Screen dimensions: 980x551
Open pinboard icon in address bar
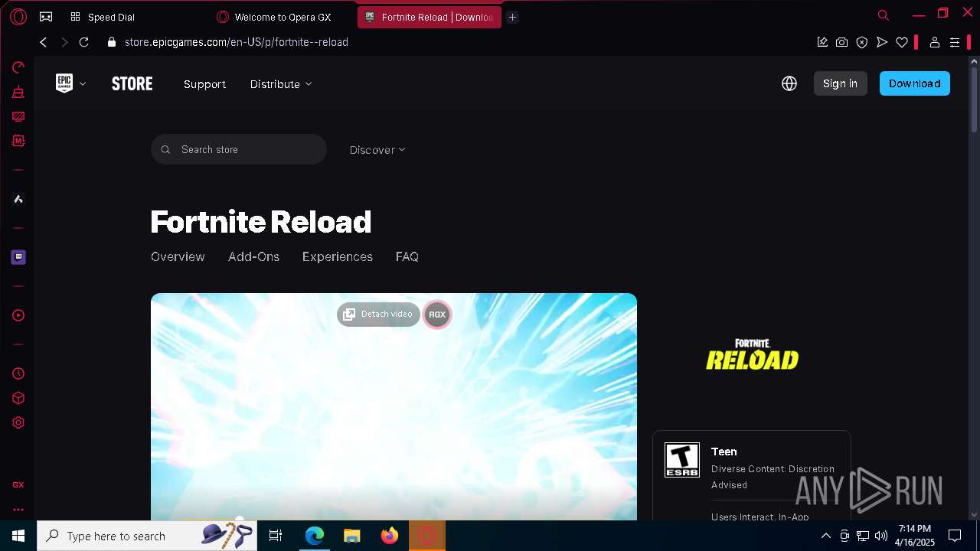coord(822,42)
